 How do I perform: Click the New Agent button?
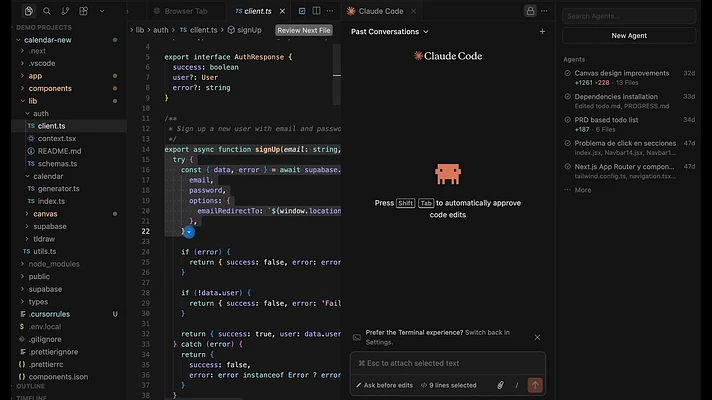click(x=629, y=35)
